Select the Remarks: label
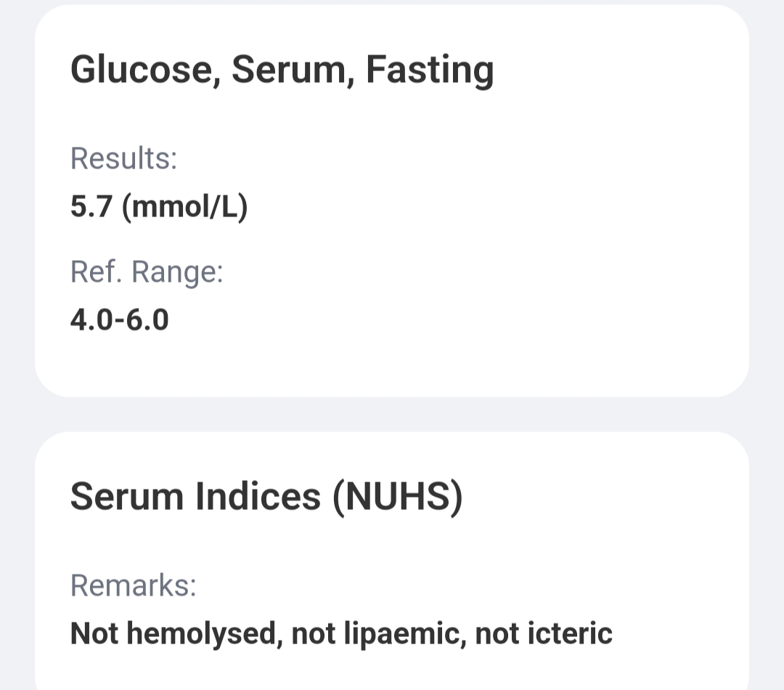The image size is (784, 690). coord(134,585)
